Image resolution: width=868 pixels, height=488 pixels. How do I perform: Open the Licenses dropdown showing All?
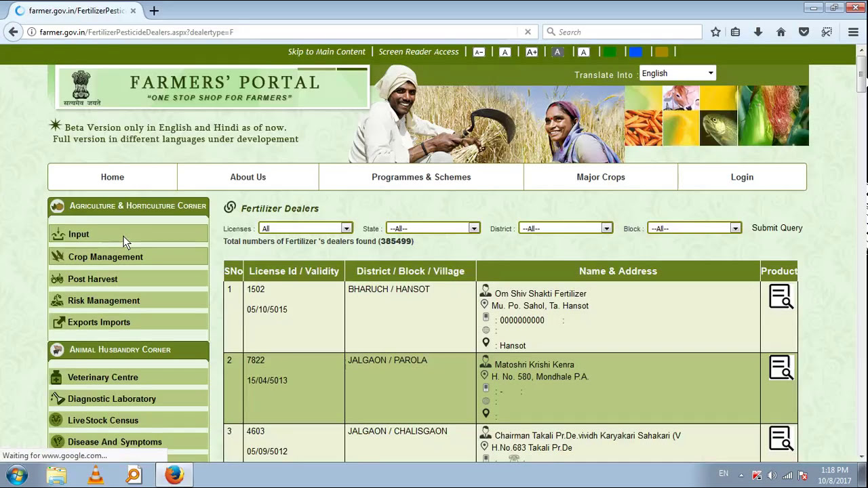(x=305, y=228)
